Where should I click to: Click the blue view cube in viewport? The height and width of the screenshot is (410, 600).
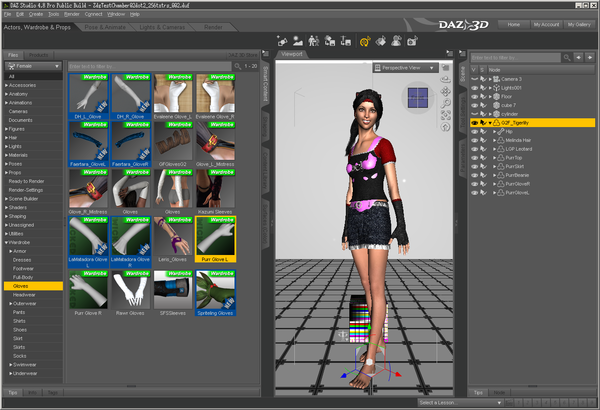(418, 98)
